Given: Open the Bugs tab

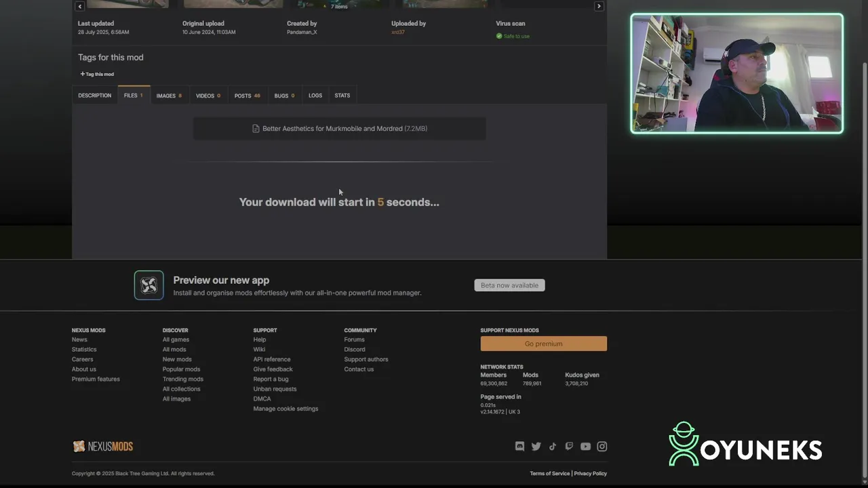Looking at the screenshot, I should pyautogui.click(x=284, y=96).
